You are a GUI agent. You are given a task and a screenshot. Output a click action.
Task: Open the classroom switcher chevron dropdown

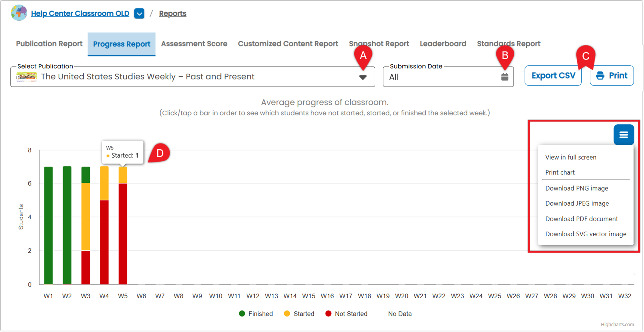[x=139, y=14]
